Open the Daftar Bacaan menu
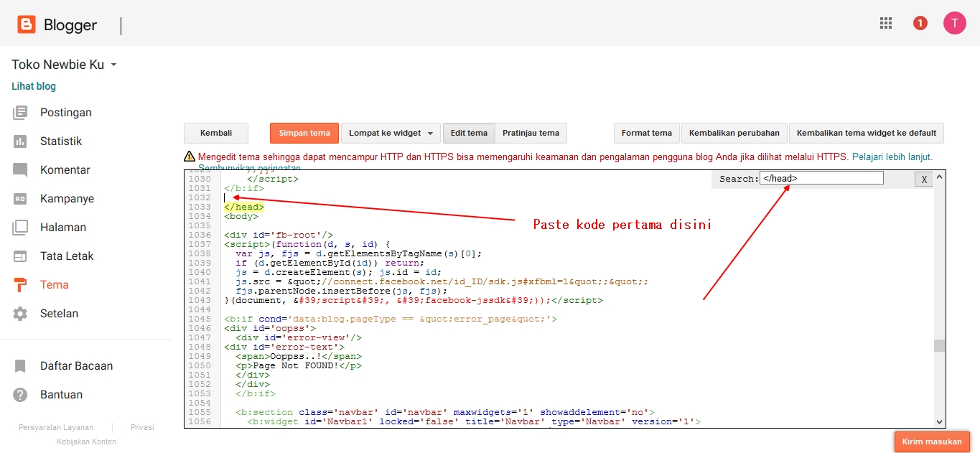 coord(76,366)
